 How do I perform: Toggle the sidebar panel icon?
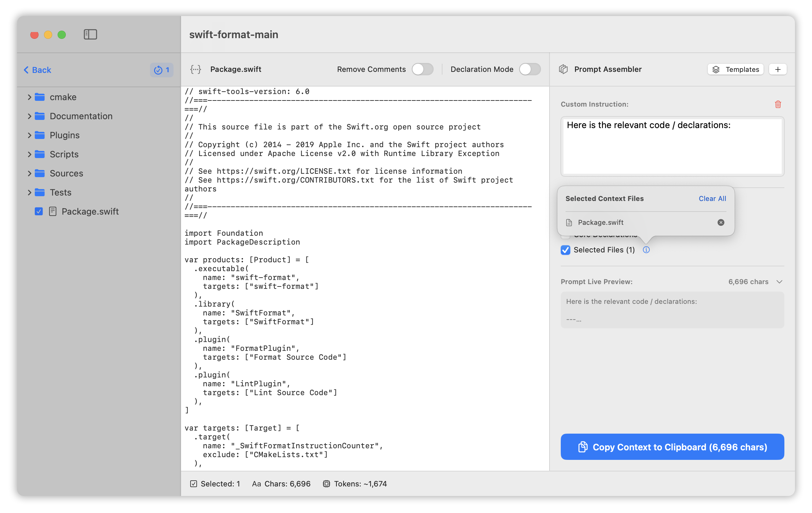click(90, 34)
